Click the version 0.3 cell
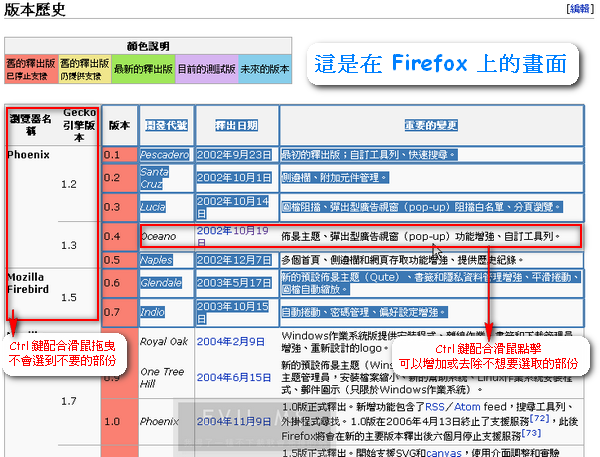The height and width of the screenshot is (457, 600). [119, 207]
